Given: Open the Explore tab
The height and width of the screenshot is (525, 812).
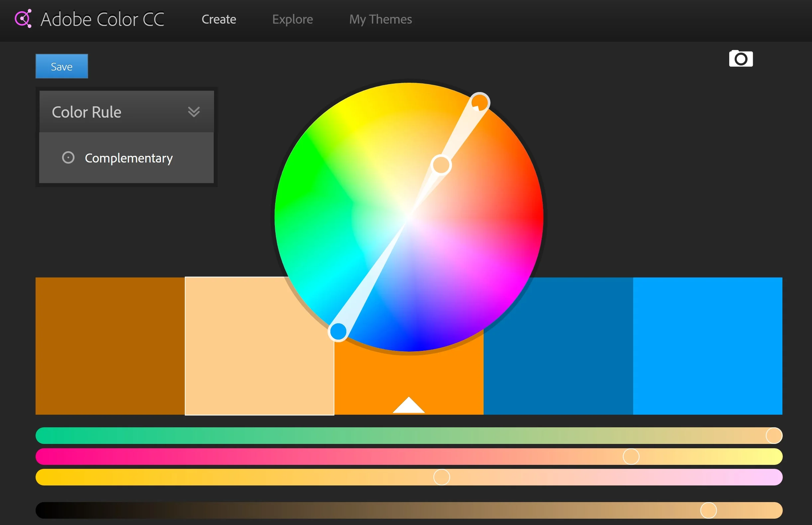Looking at the screenshot, I should [292, 19].
